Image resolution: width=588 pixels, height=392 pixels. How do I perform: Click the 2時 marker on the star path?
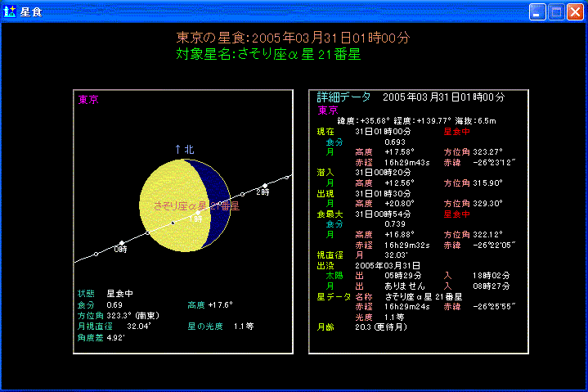263,189
